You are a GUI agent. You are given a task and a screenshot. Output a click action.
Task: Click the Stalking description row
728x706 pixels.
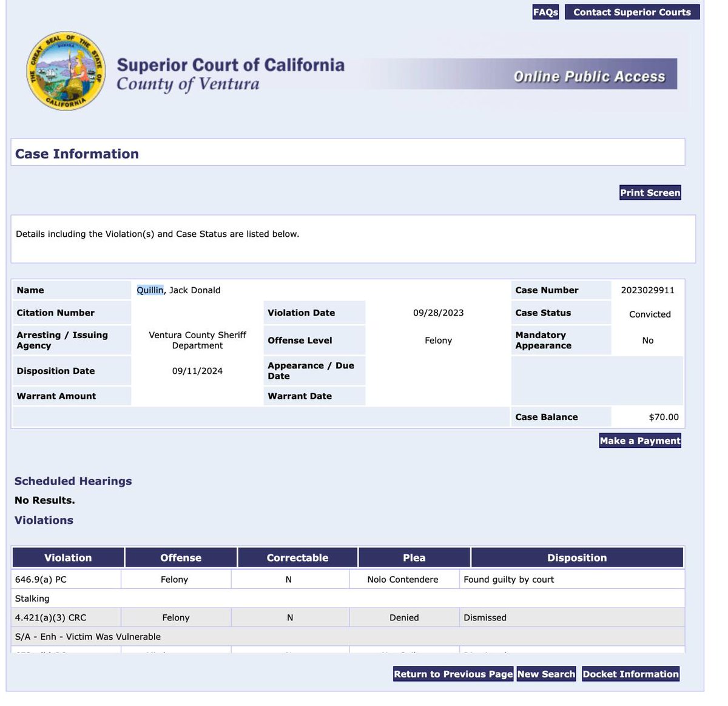[348, 599]
